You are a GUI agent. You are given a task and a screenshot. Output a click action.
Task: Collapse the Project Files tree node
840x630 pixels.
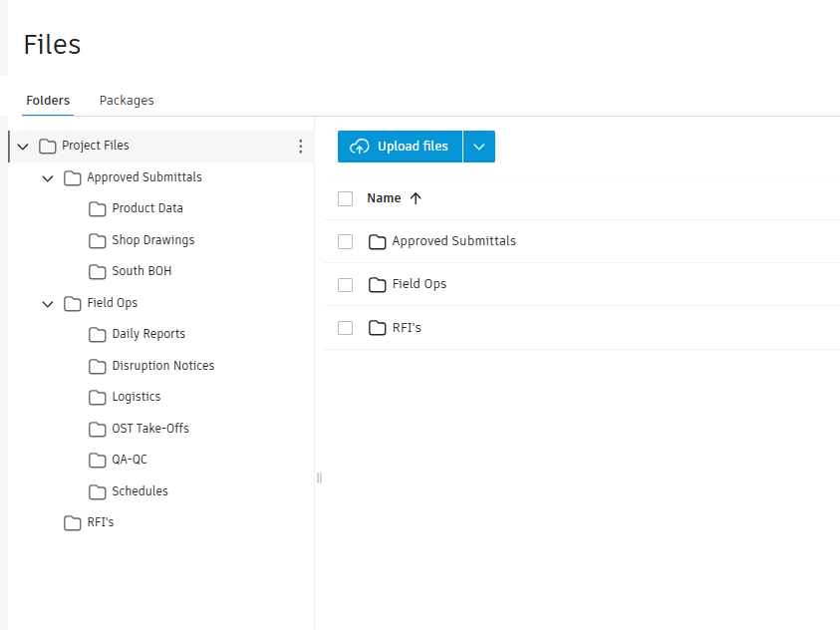point(23,147)
